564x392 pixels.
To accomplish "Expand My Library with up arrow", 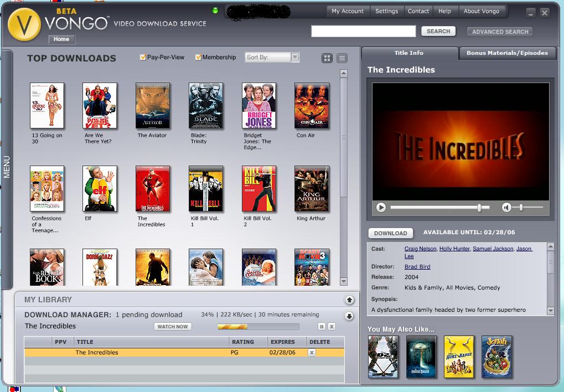I will [x=349, y=300].
